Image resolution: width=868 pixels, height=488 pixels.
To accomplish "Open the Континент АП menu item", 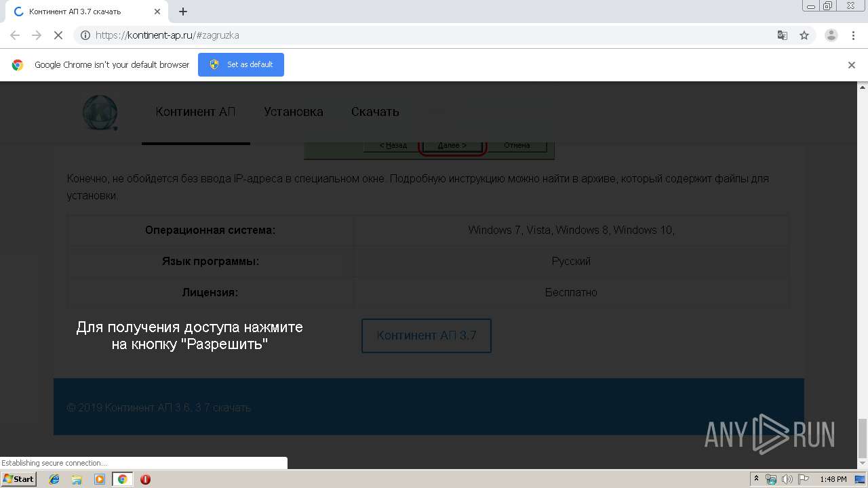I will [x=195, y=112].
